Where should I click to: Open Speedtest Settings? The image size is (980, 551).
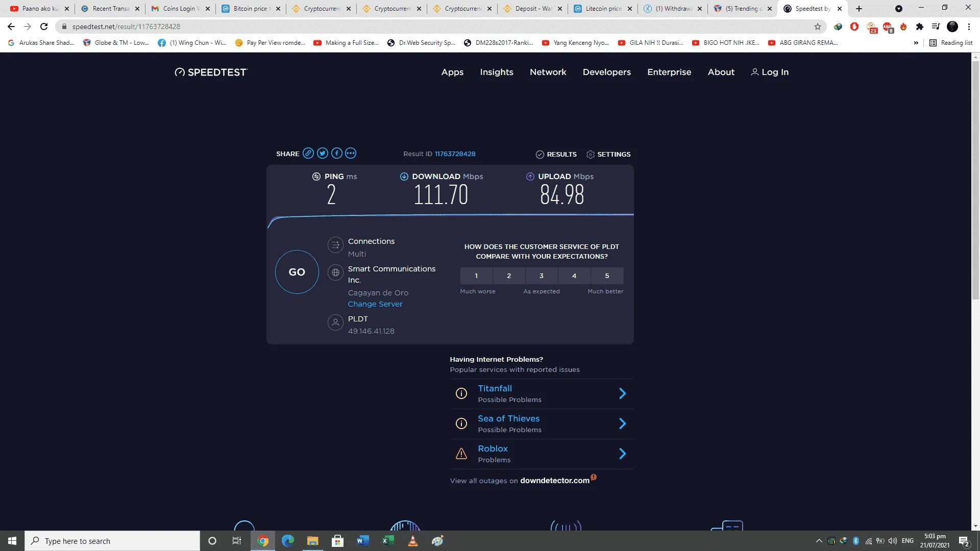608,154
